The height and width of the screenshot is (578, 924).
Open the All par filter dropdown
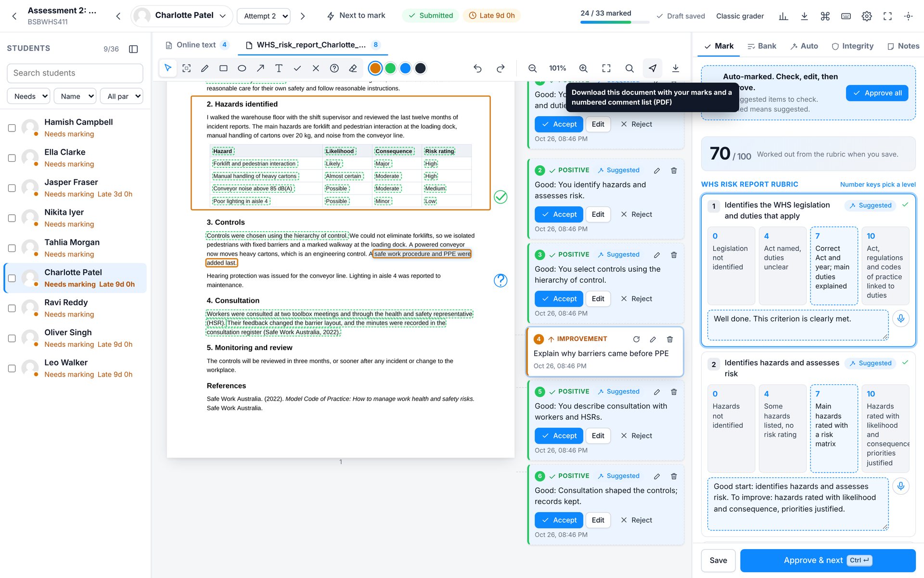(x=122, y=96)
